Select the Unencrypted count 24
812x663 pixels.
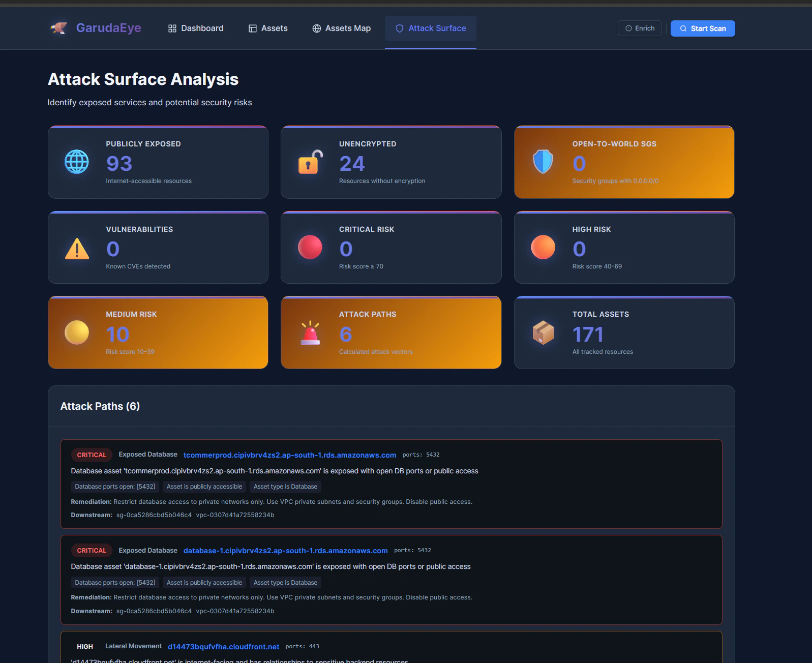[352, 163]
